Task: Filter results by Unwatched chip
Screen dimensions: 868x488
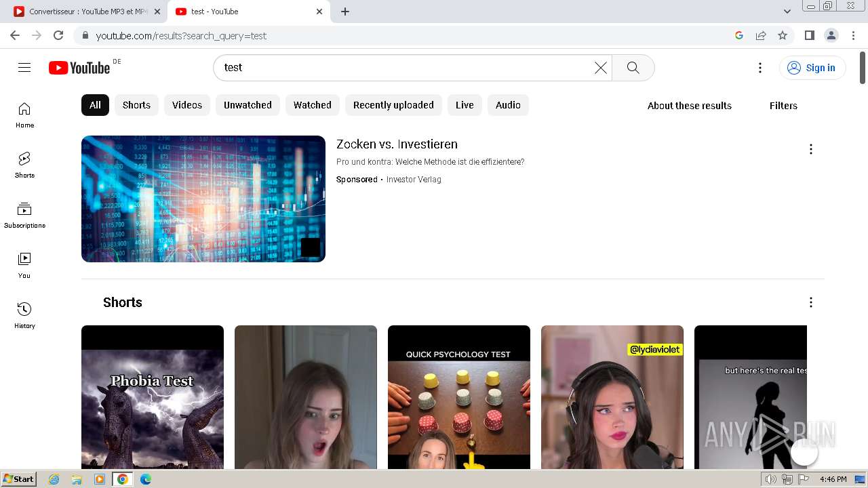Action: tap(248, 105)
